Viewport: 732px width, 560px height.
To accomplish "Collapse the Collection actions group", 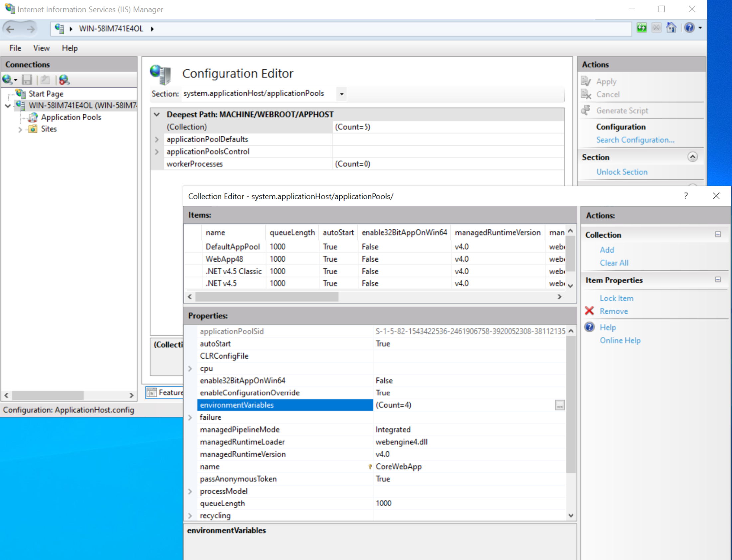I will (718, 234).
